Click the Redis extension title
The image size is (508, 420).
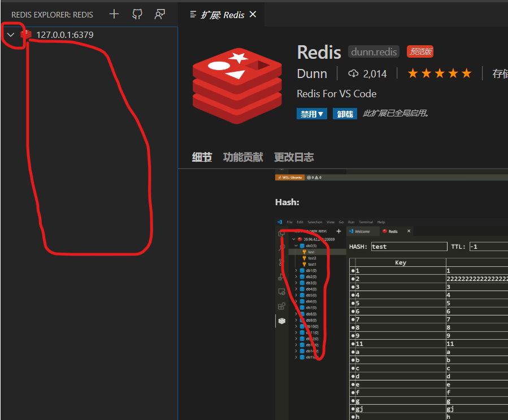click(319, 52)
